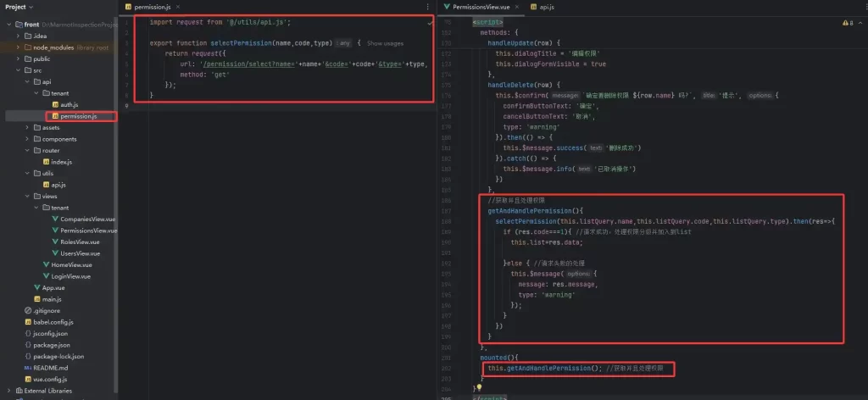868x400 pixels.
Task: Expand the node_modules folder
Action: [x=19, y=47]
